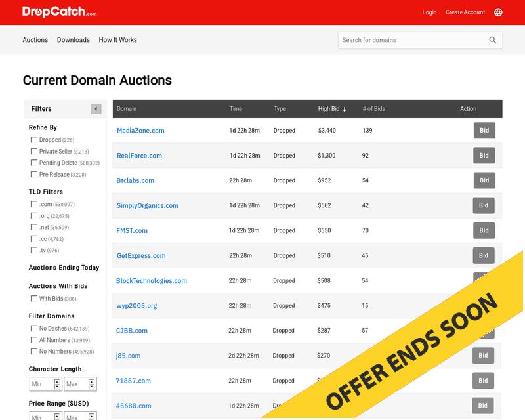Sort table by Domain column
Image resolution: width=525 pixels, height=420 pixels.
127,109
